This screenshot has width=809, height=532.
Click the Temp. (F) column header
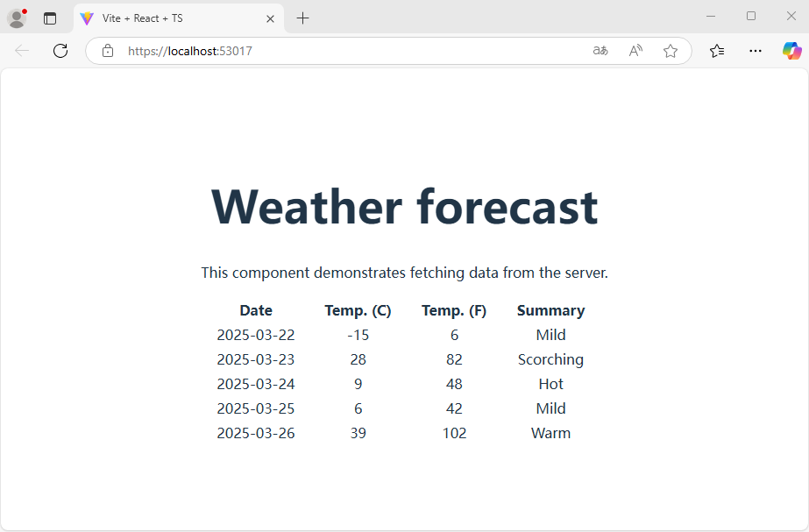point(454,310)
